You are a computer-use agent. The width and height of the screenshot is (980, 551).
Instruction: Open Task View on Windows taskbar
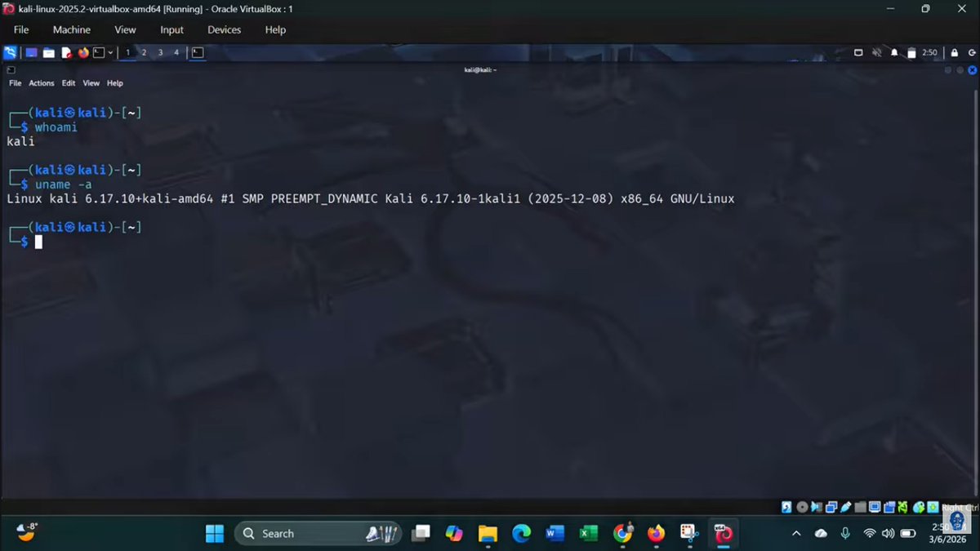(421, 533)
